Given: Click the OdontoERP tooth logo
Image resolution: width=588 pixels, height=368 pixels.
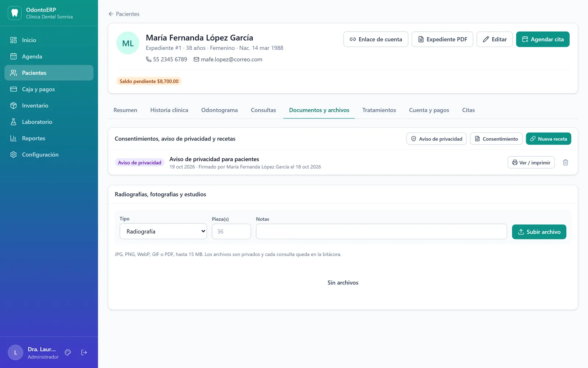Looking at the screenshot, I should tap(15, 13).
